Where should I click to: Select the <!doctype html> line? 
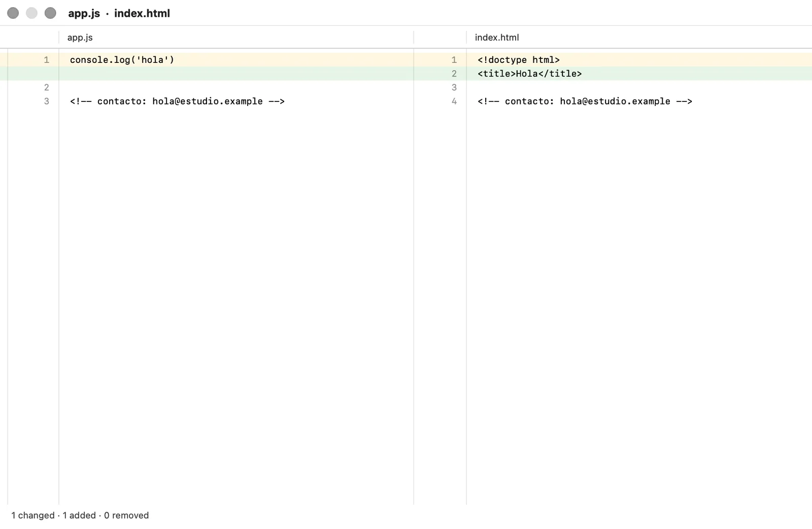coord(519,60)
